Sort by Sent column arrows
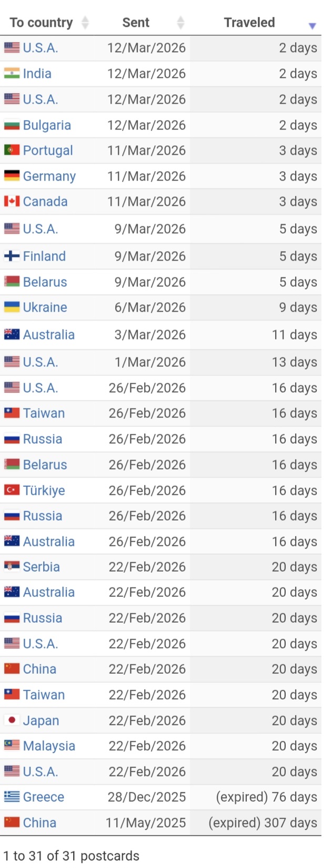332x868 pixels. pyautogui.click(x=180, y=23)
